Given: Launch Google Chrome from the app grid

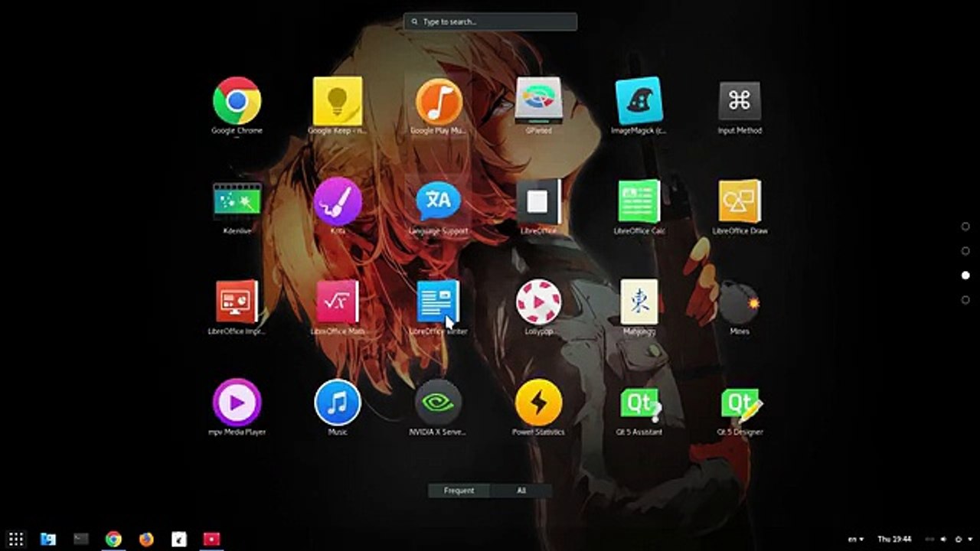Looking at the screenshot, I should (x=237, y=101).
